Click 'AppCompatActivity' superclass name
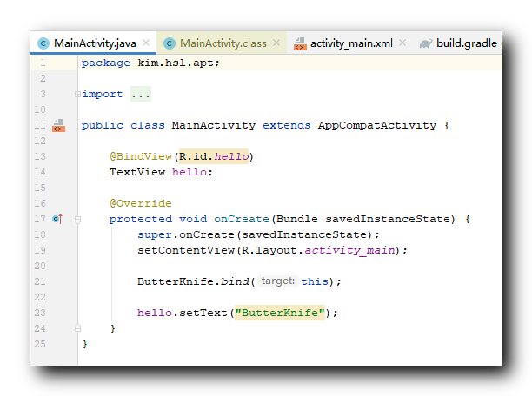 (x=377, y=125)
